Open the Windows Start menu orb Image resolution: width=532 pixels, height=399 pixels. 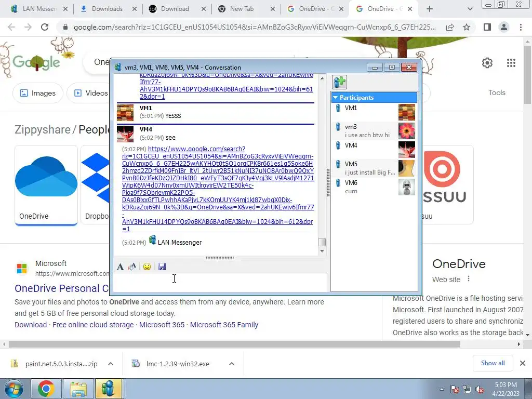(14, 389)
